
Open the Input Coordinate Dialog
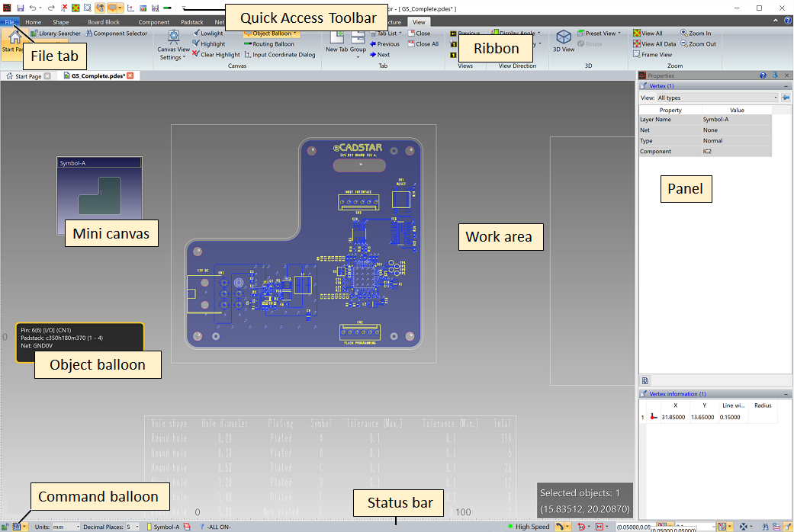[x=279, y=55]
